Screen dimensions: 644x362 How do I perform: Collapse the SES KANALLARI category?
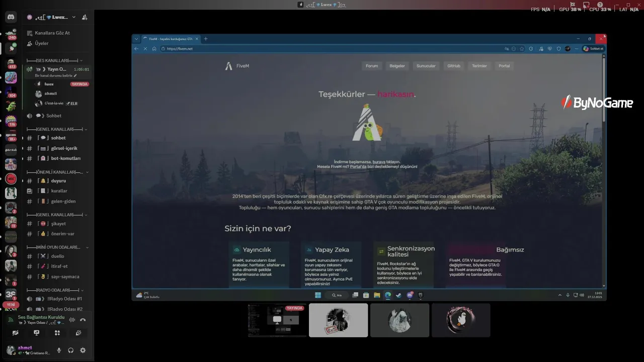(x=54, y=60)
